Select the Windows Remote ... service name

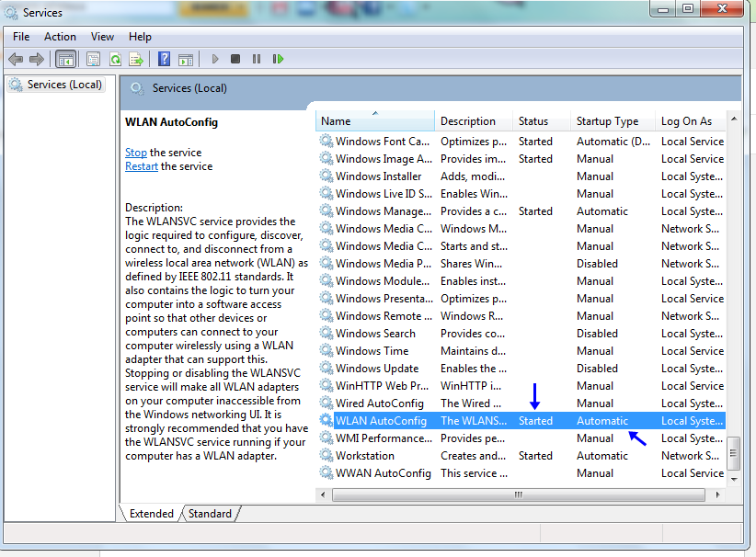coord(384,315)
